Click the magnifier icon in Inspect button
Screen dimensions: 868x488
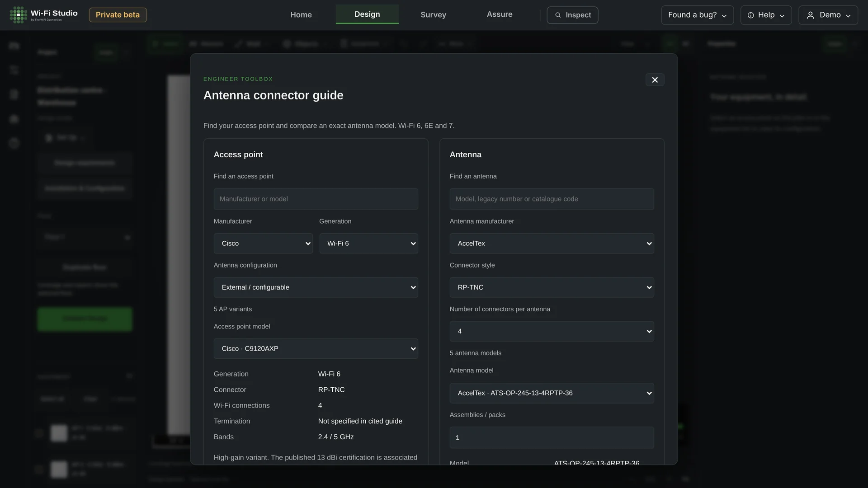(x=558, y=15)
